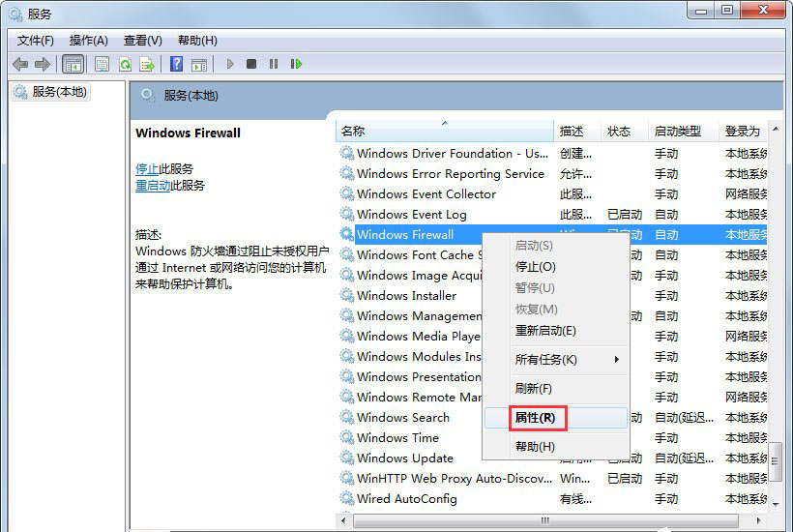The width and height of the screenshot is (793, 532).
Task: Choose 停止(O) in the context menu
Action: [556, 267]
